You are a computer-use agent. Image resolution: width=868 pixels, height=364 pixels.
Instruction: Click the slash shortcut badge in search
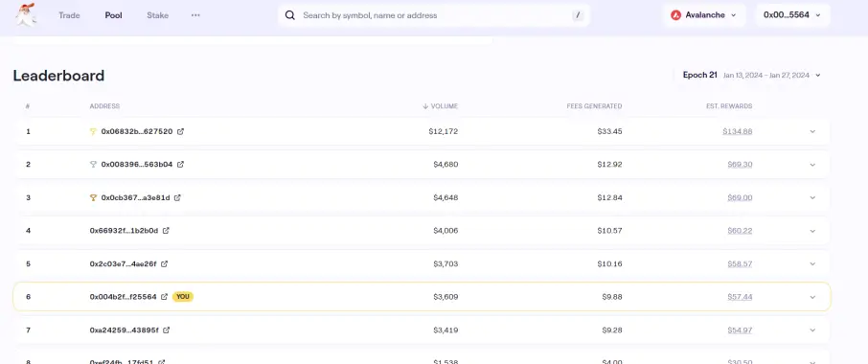click(x=578, y=15)
